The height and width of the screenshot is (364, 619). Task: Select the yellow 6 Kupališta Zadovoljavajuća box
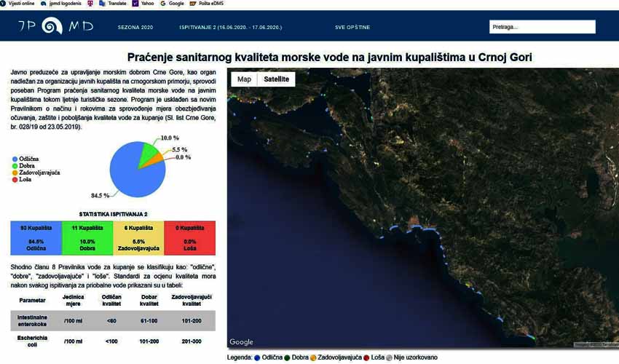138,238
